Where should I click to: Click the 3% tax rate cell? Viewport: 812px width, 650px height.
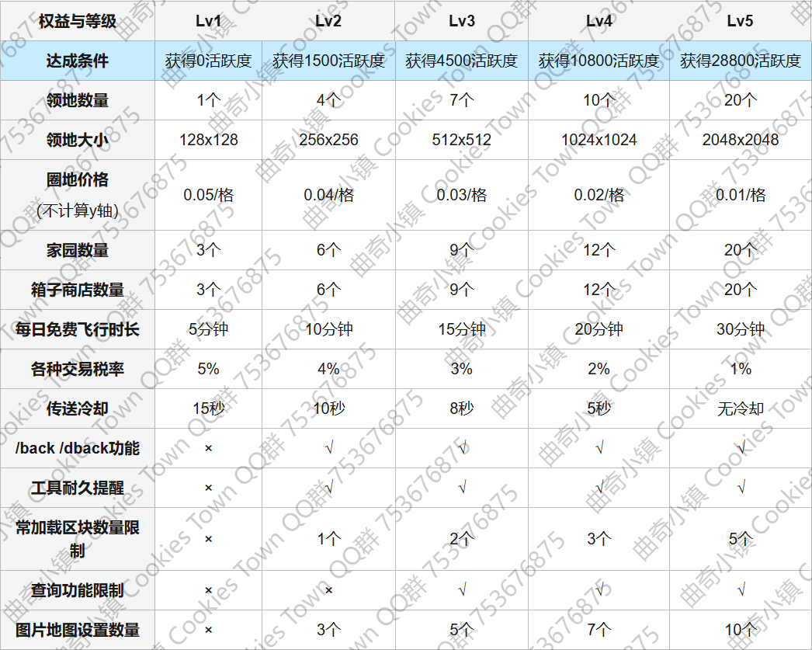(461, 369)
